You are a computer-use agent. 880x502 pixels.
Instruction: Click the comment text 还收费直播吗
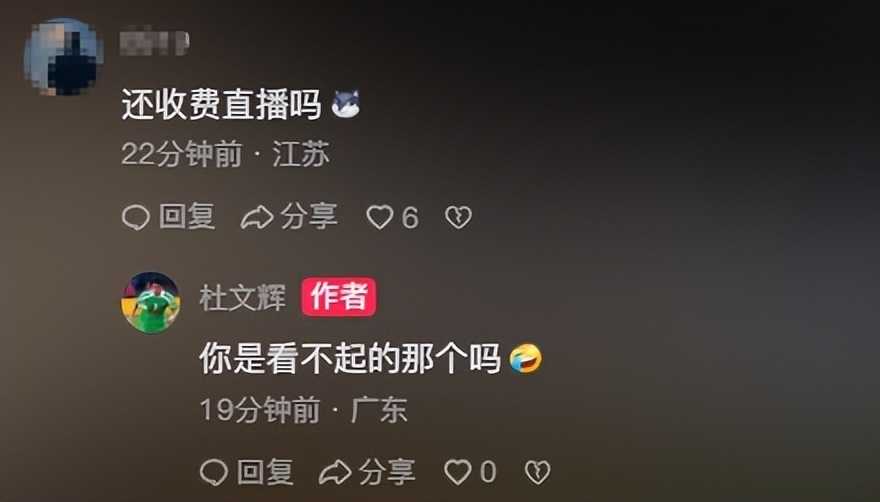tap(222, 104)
